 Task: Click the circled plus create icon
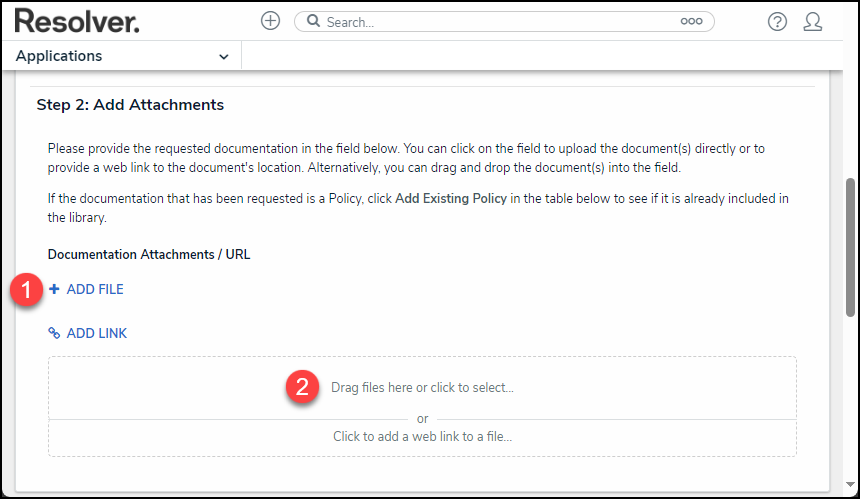[270, 21]
